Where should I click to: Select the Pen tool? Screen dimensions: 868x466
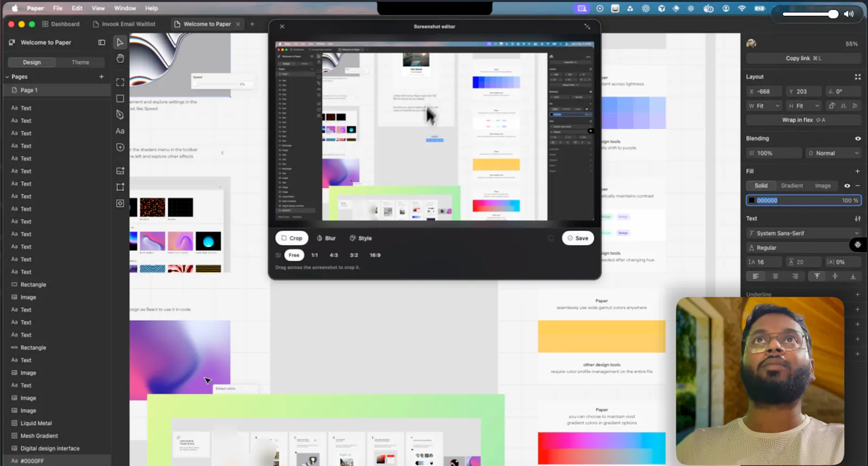click(x=120, y=114)
